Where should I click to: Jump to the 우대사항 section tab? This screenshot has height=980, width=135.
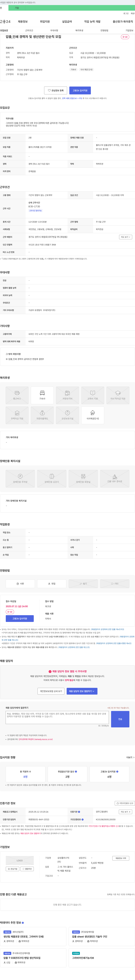(54, 30)
